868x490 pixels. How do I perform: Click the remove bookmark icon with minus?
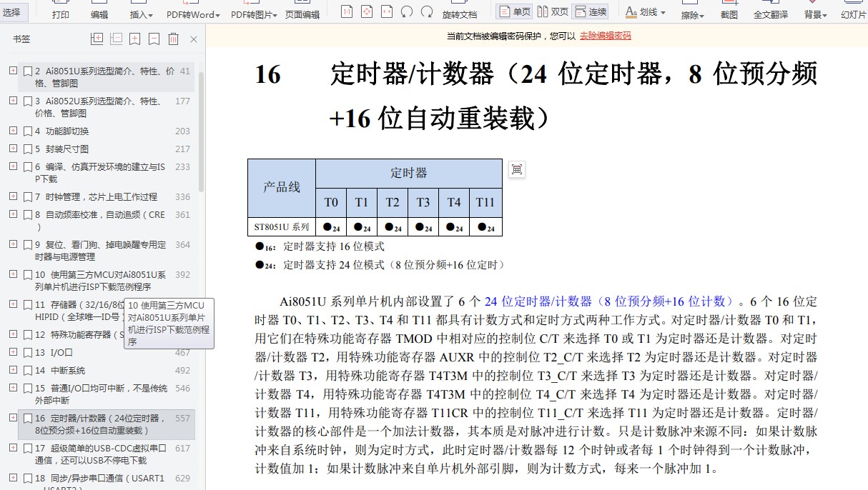point(154,39)
